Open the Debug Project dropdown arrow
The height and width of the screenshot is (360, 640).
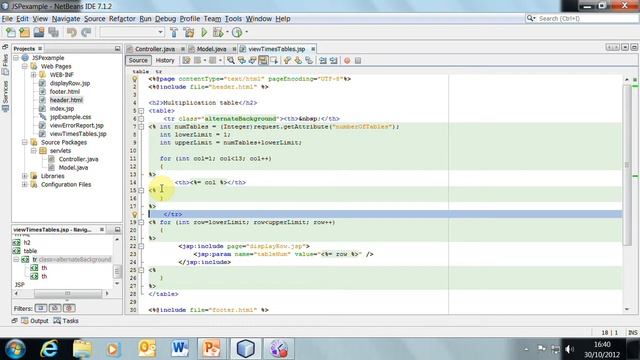[227, 32]
